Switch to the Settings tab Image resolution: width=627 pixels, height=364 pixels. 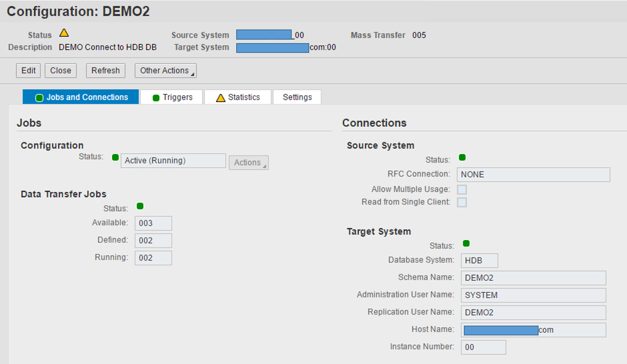pos(297,97)
